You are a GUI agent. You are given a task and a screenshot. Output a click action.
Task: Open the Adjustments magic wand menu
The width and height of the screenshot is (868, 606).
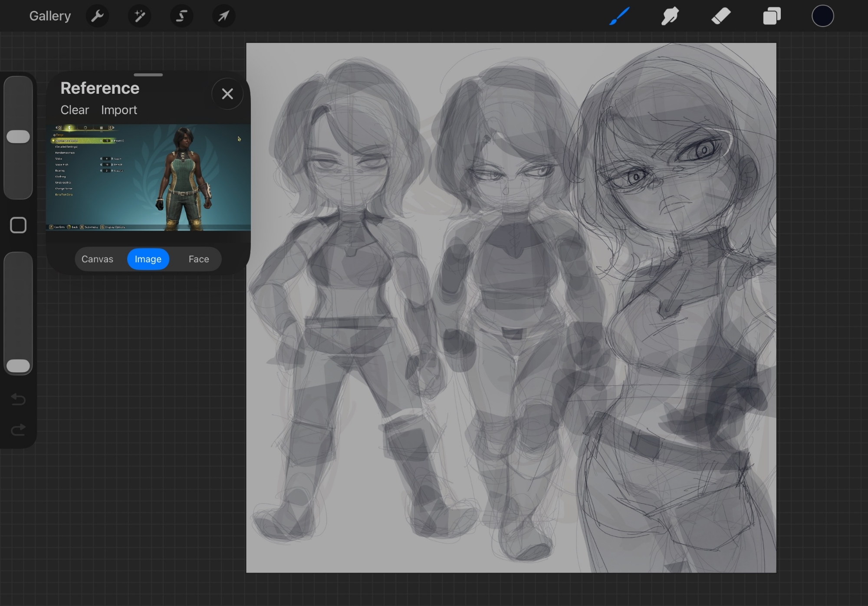[x=139, y=16]
